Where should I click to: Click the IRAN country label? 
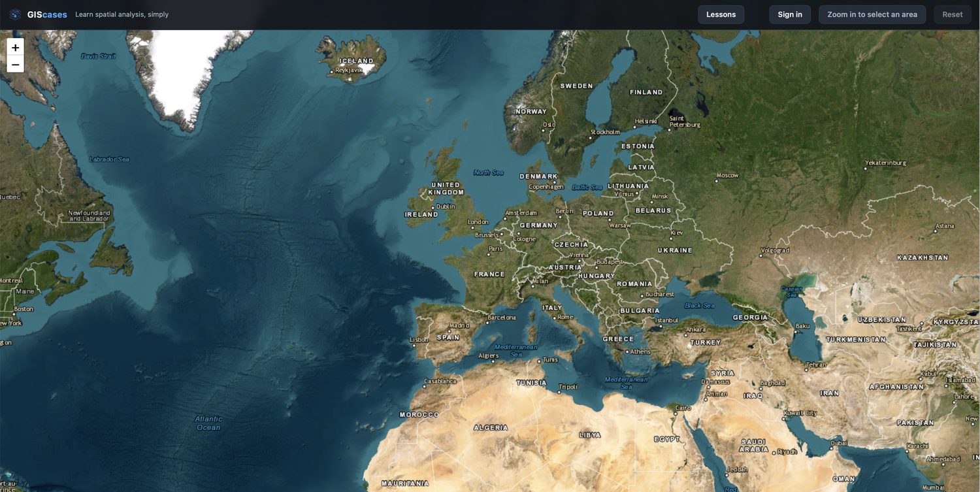830,393
